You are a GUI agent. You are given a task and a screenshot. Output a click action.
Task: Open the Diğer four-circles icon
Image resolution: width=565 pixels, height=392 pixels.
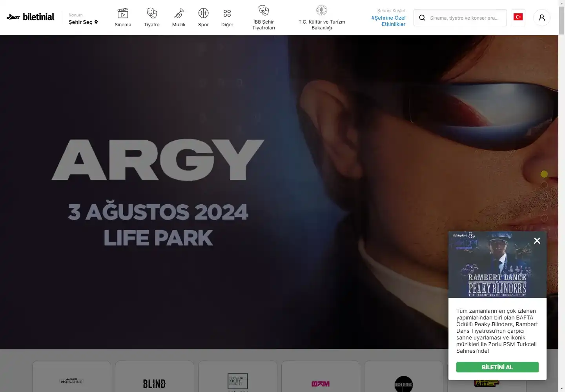[227, 13]
